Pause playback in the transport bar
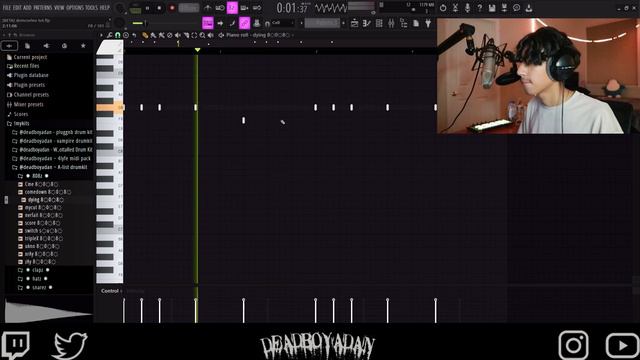This screenshot has height=360, width=640. [147, 8]
